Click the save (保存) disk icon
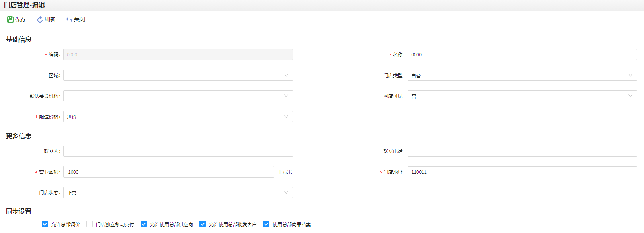This screenshot has height=233, width=644. tap(10, 19)
